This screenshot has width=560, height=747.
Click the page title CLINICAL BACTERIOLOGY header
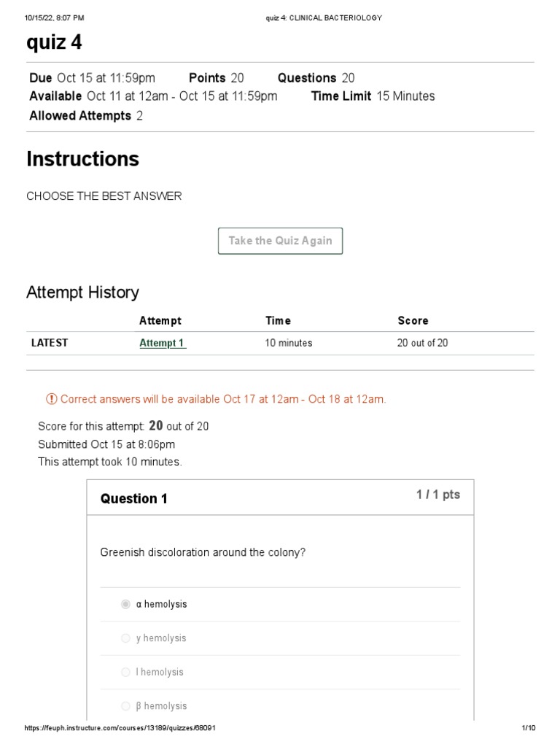324,18
